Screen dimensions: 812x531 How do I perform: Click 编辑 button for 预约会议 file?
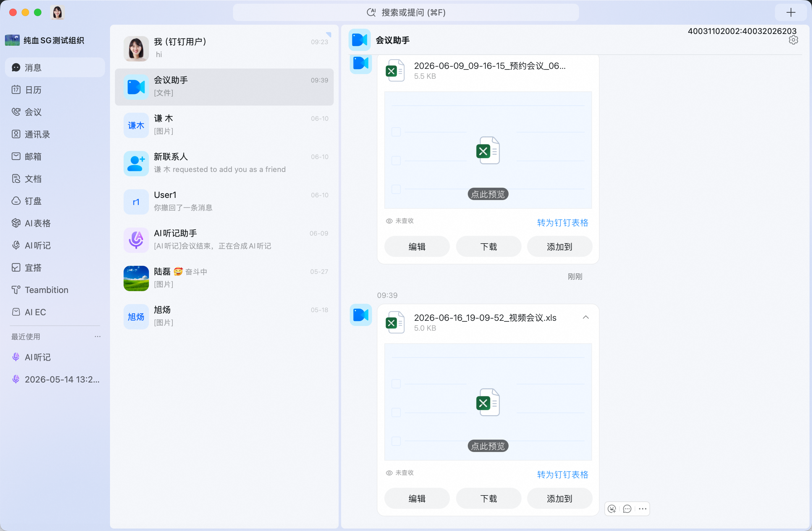417,246
